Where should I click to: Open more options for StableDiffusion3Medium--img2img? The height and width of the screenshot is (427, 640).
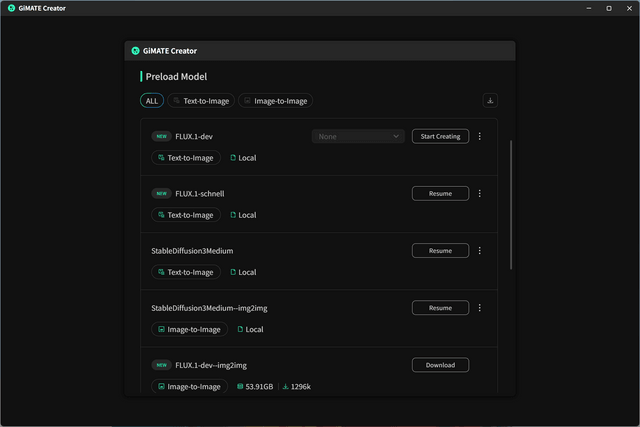point(480,308)
